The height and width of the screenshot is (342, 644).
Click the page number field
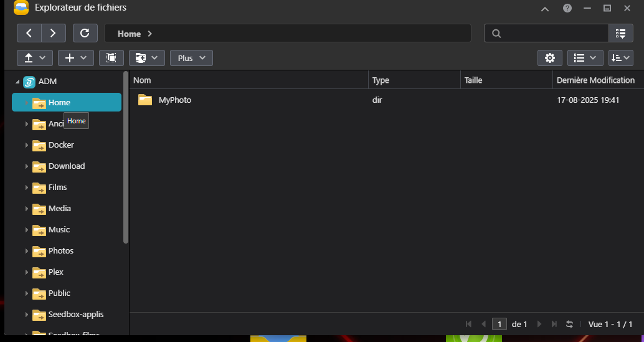tap(500, 324)
